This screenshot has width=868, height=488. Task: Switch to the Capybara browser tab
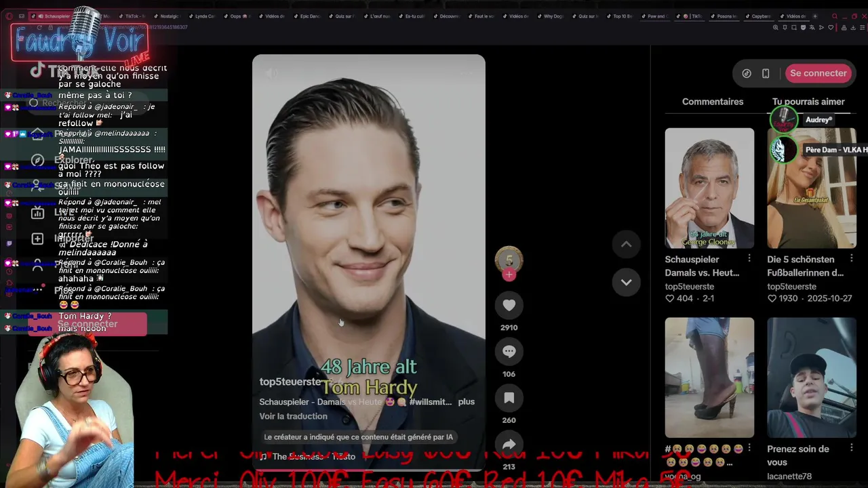[759, 16]
